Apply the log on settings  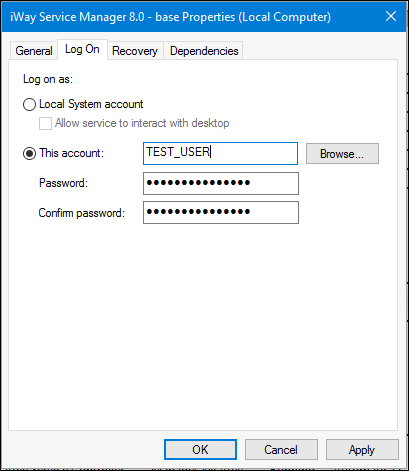tap(362, 450)
